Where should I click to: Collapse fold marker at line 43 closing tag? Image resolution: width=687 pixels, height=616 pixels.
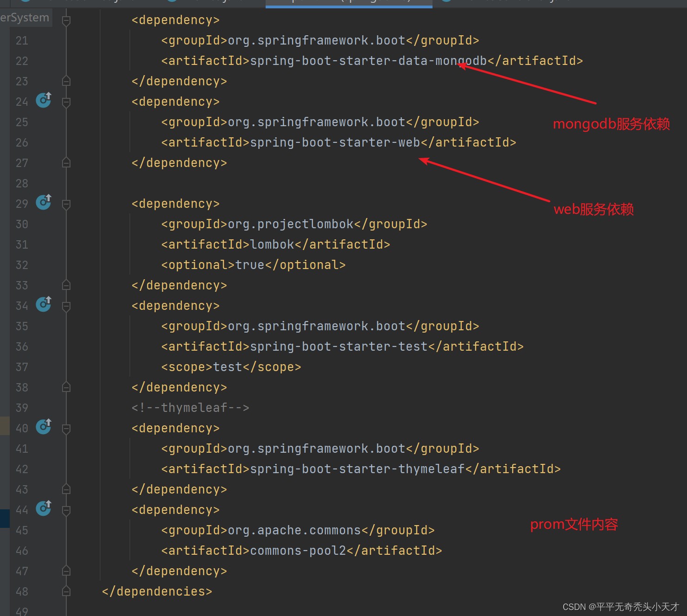(x=66, y=489)
